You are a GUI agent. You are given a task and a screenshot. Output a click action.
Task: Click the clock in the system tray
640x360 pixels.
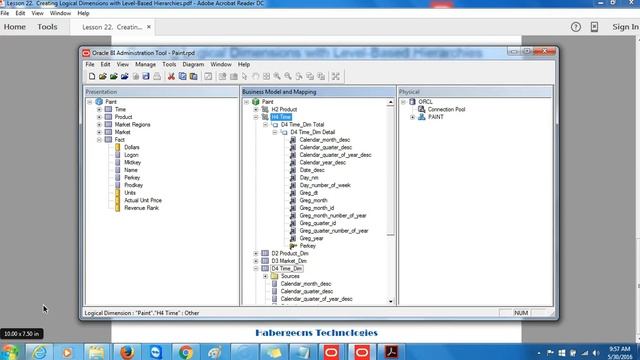[x=620, y=353]
